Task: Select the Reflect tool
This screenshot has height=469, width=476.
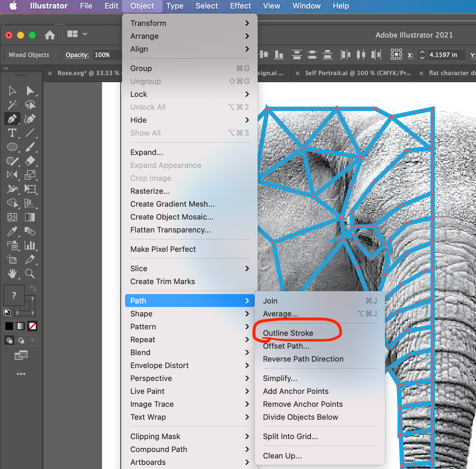Action: [x=12, y=175]
